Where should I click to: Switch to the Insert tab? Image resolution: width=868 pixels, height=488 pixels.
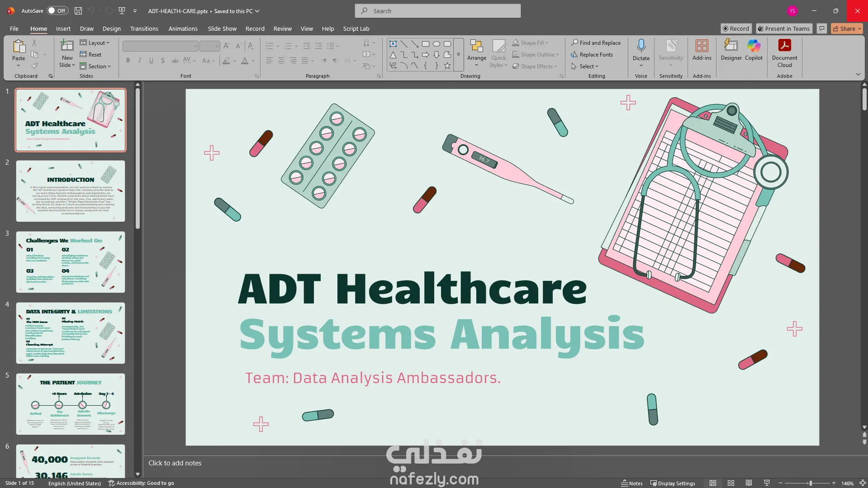(63, 28)
